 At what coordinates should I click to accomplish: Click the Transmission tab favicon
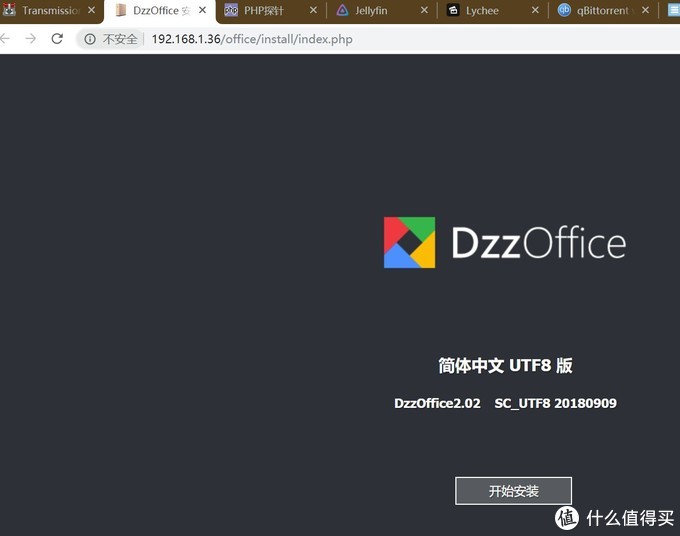pos(9,10)
